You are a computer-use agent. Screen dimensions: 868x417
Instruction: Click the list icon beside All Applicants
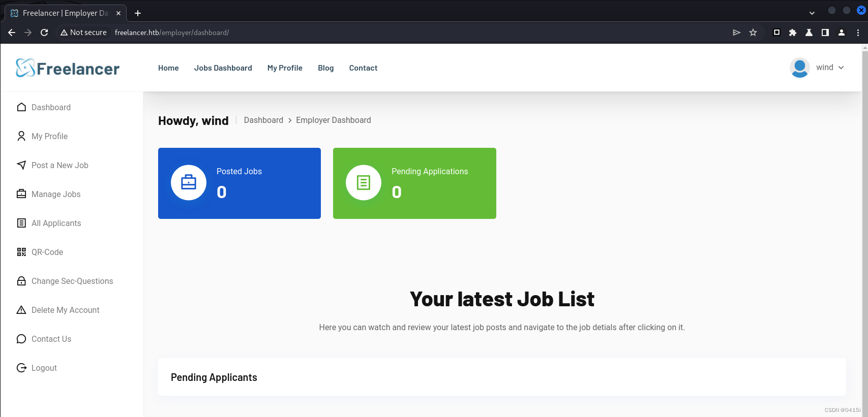[21, 223]
